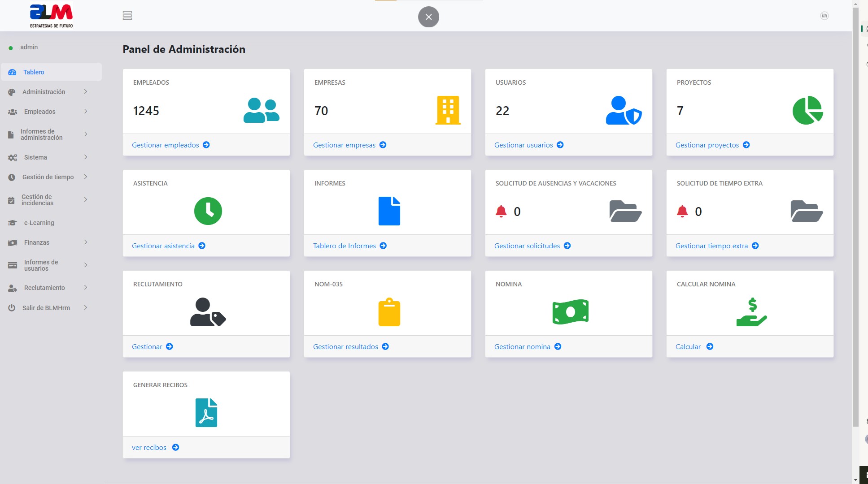The height and width of the screenshot is (484, 868).
Task: Click the gray round X button at top
Action: [428, 17]
